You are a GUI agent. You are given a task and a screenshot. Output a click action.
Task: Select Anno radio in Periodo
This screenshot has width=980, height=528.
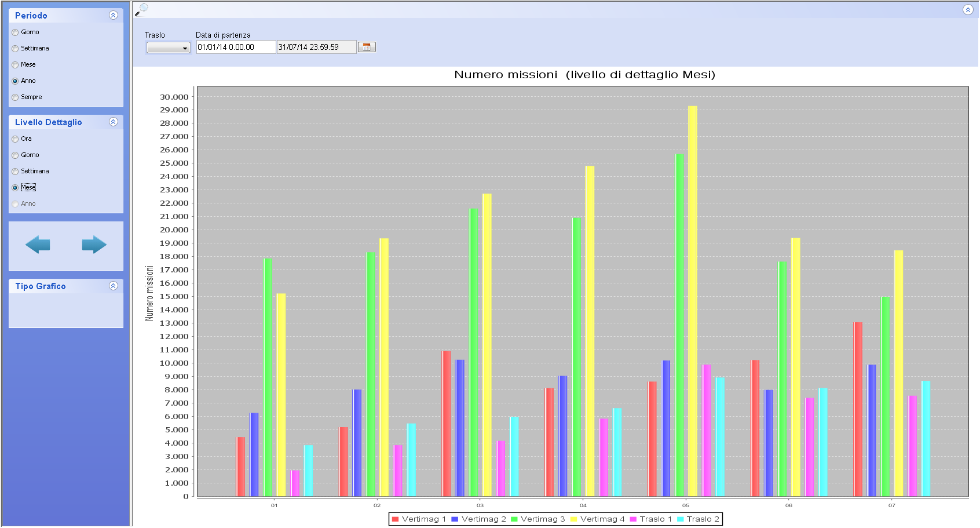pyautogui.click(x=15, y=81)
